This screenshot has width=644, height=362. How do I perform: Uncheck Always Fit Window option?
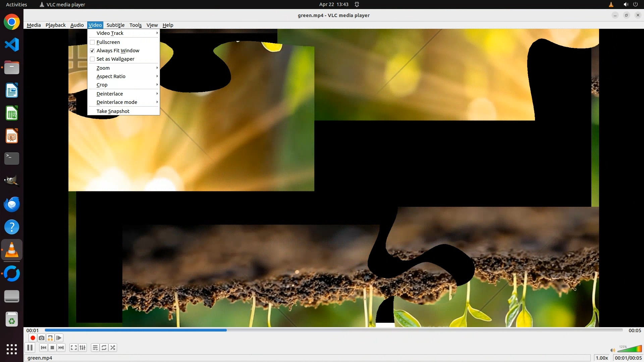point(92,51)
